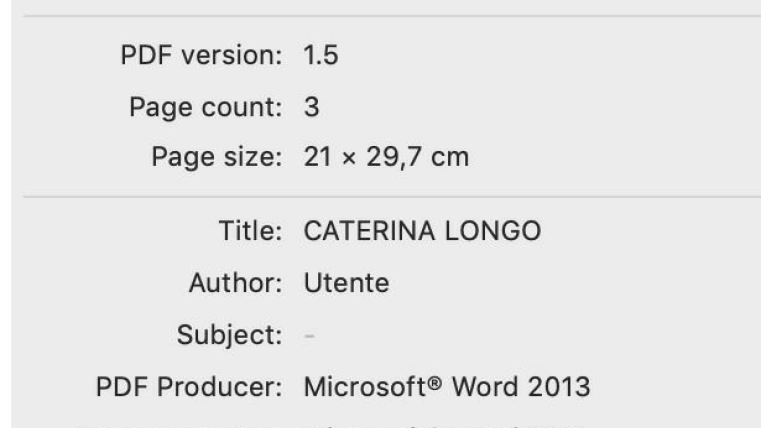
Task: Click the Title label
Action: click(251, 232)
